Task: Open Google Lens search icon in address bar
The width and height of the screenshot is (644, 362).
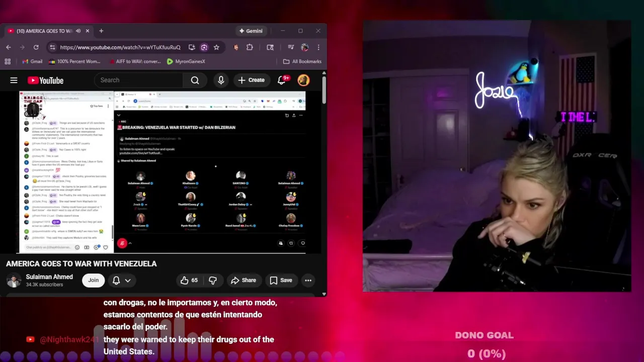Action: (204, 47)
